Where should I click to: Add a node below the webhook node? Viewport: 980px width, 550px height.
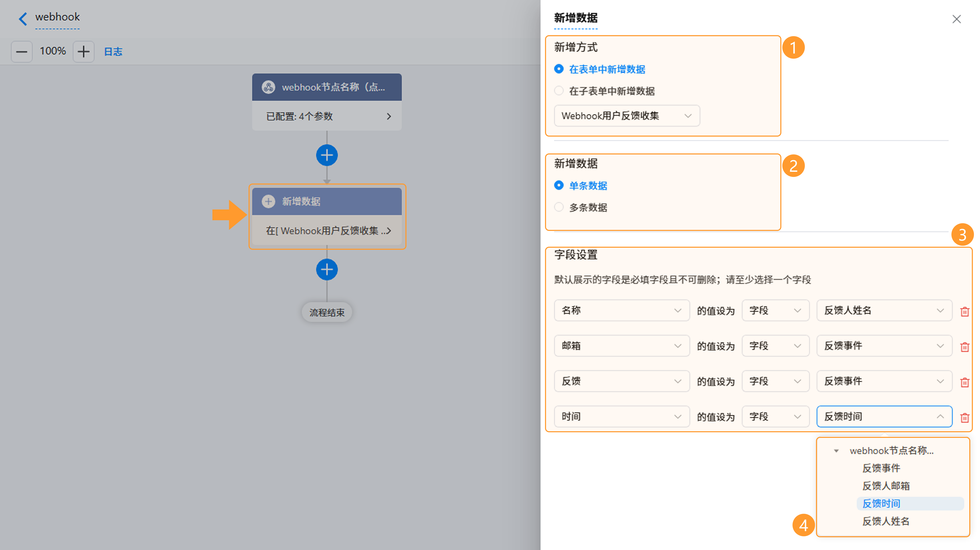click(327, 155)
